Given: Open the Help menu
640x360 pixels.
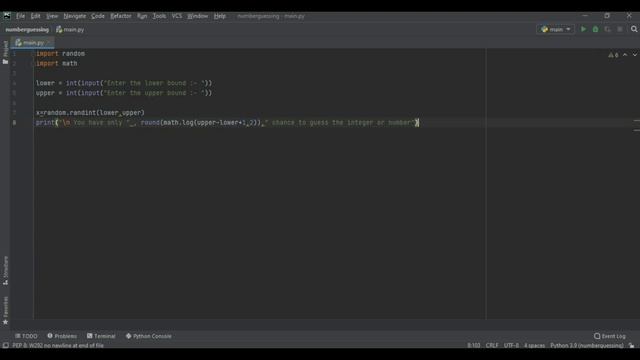Looking at the screenshot, I should tap(220, 16).
